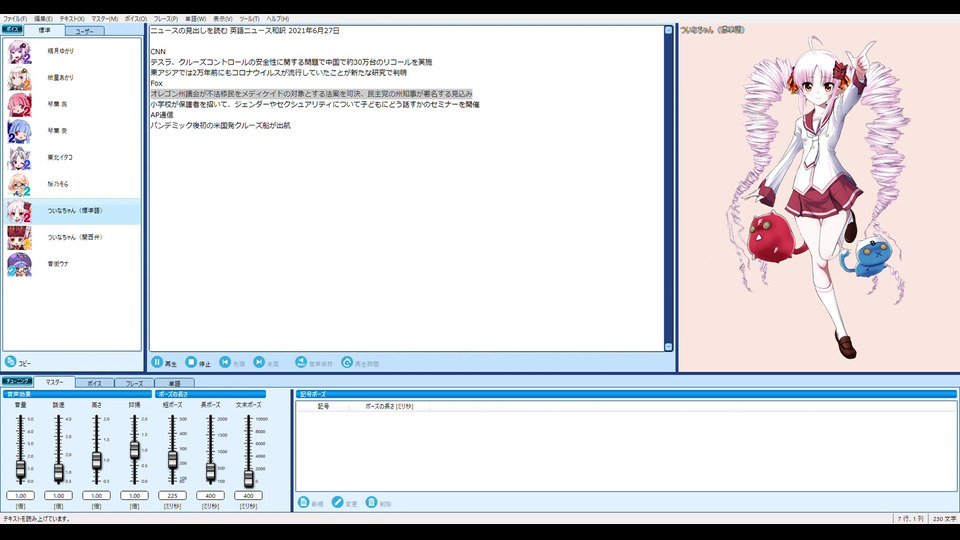This screenshot has height=540, width=960.
Task: Click the 高さ pitch slider handle
Action: point(96,460)
